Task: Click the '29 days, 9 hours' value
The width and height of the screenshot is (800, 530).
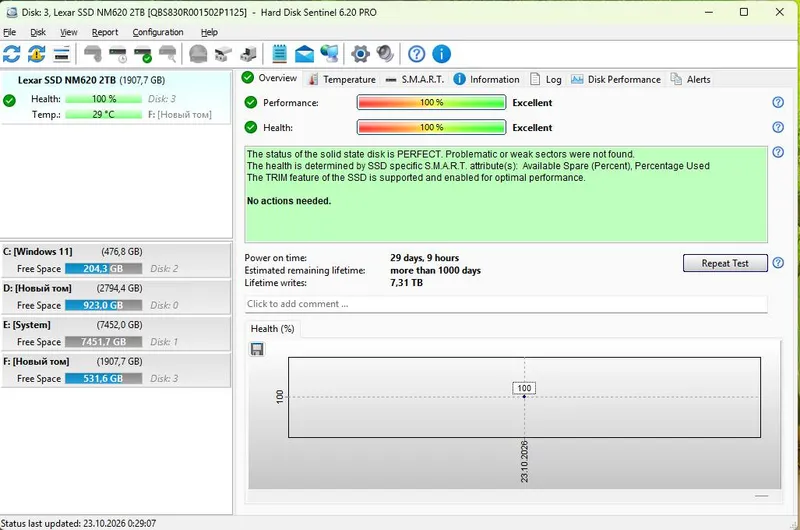Action: pos(424,258)
